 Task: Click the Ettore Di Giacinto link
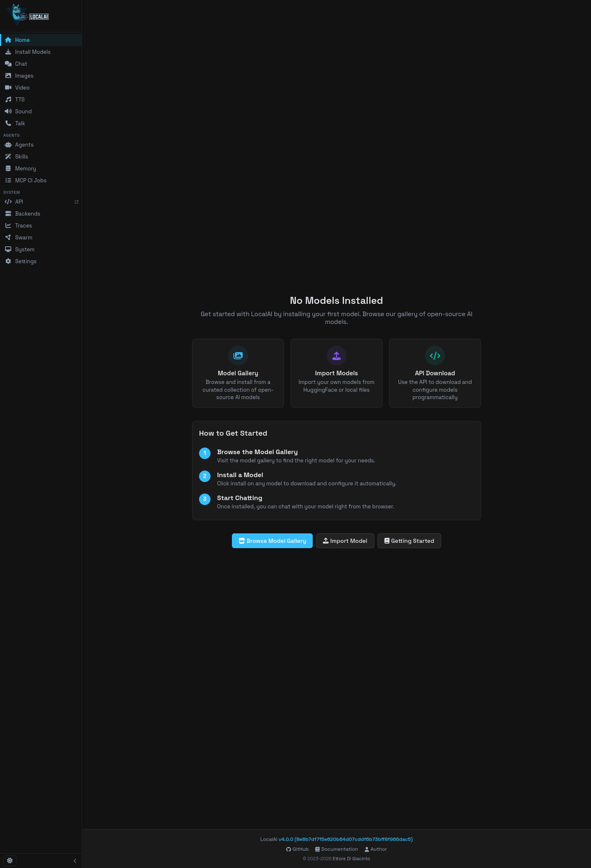point(351,859)
